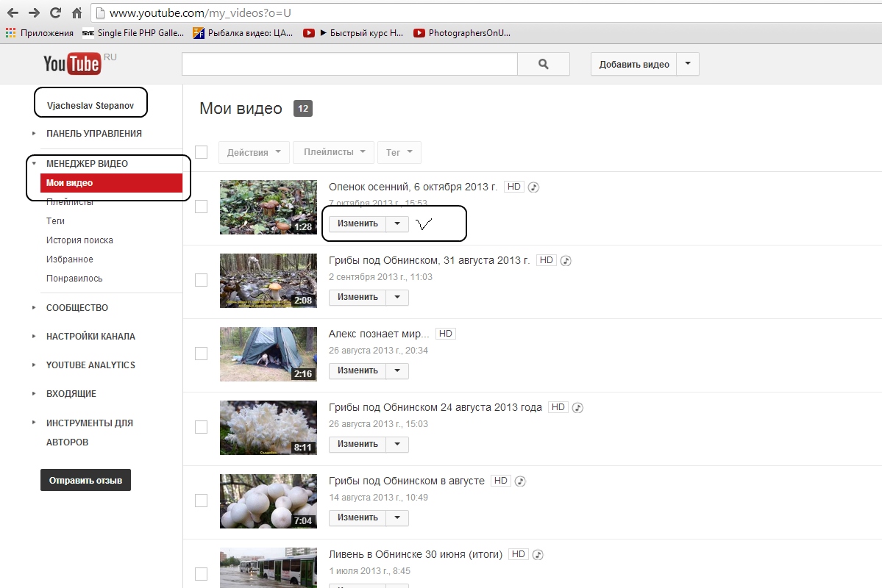
Task: Select История поиска in sidebar
Action: 79,240
